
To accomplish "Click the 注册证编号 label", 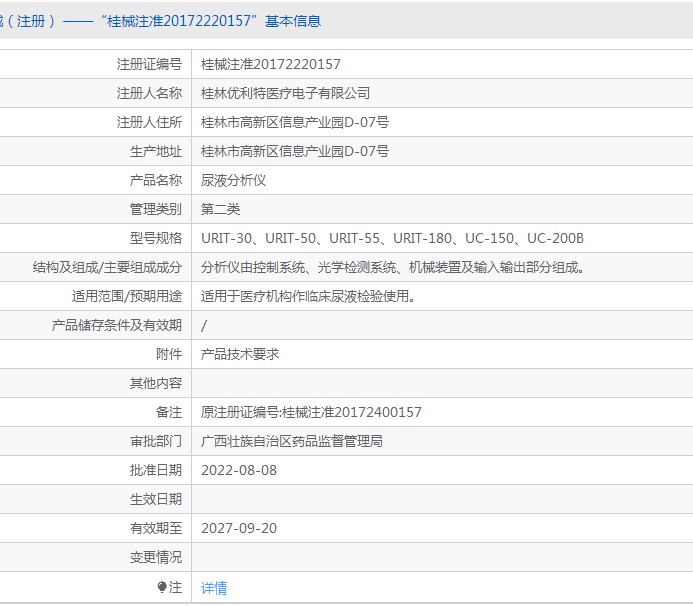I will 149,65.
